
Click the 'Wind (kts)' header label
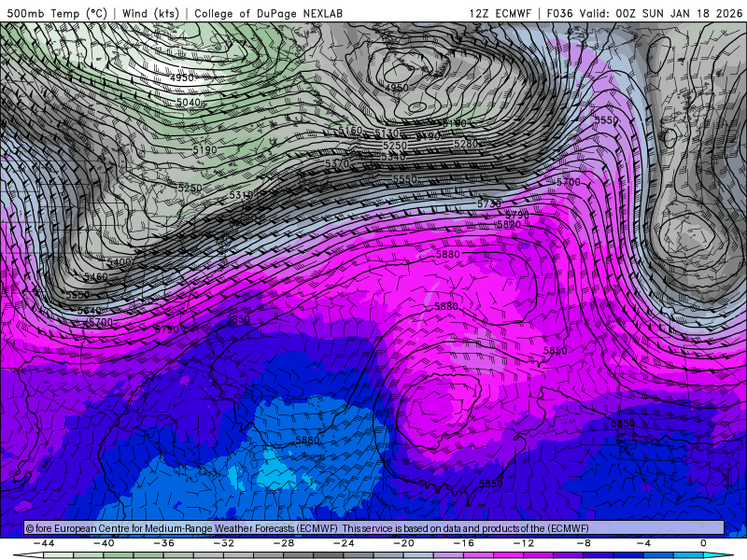click(150, 13)
